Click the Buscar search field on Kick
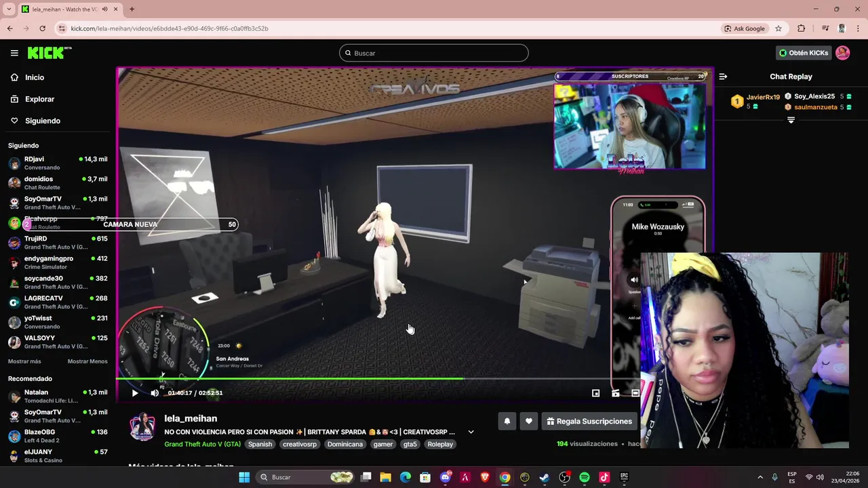 434,53
